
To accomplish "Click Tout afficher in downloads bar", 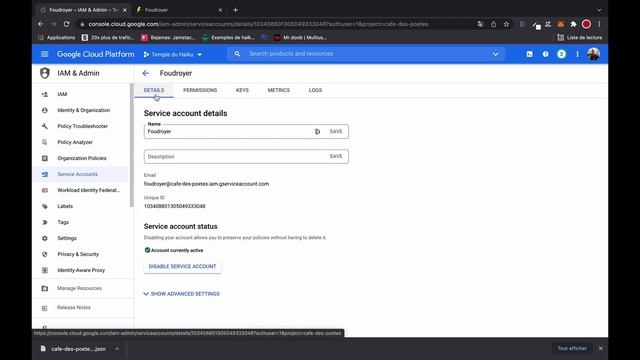I will (572, 348).
